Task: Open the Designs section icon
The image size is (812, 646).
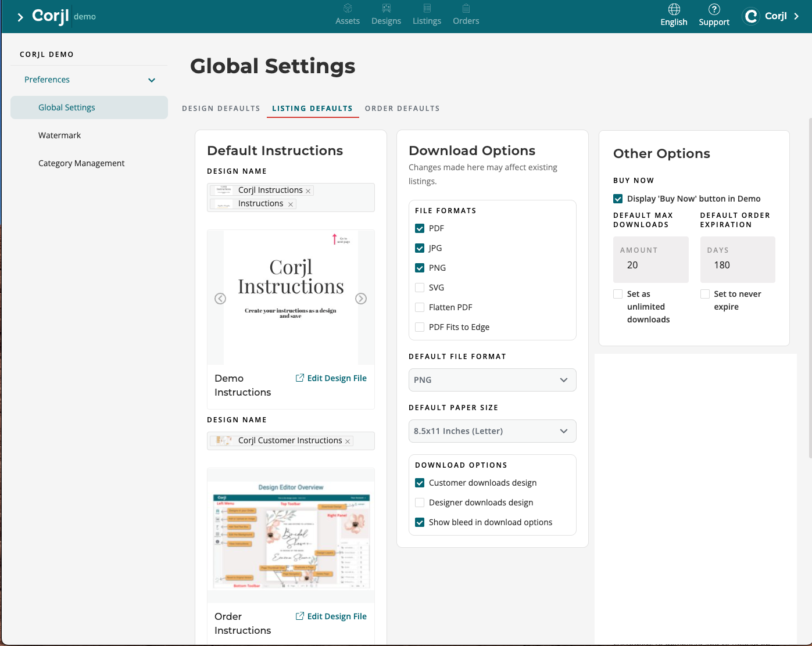Action: point(386,9)
